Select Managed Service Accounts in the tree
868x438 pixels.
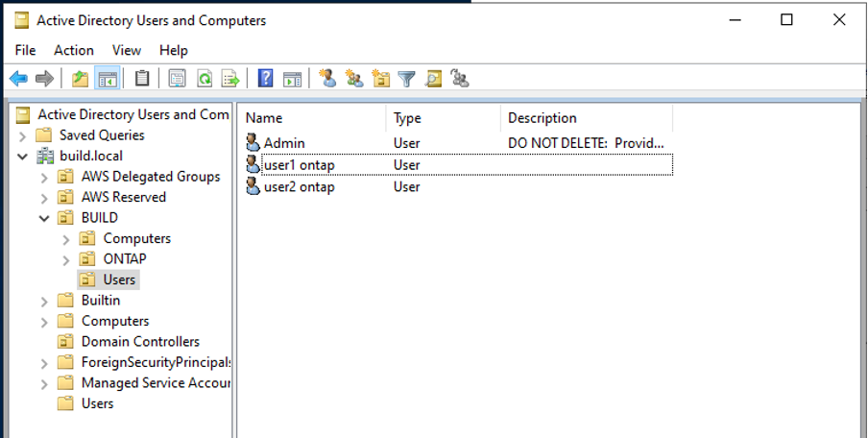pyautogui.click(x=156, y=382)
